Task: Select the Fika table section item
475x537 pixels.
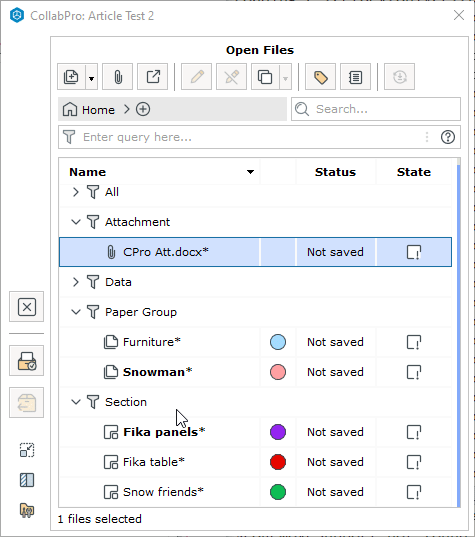Action: pos(255,462)
